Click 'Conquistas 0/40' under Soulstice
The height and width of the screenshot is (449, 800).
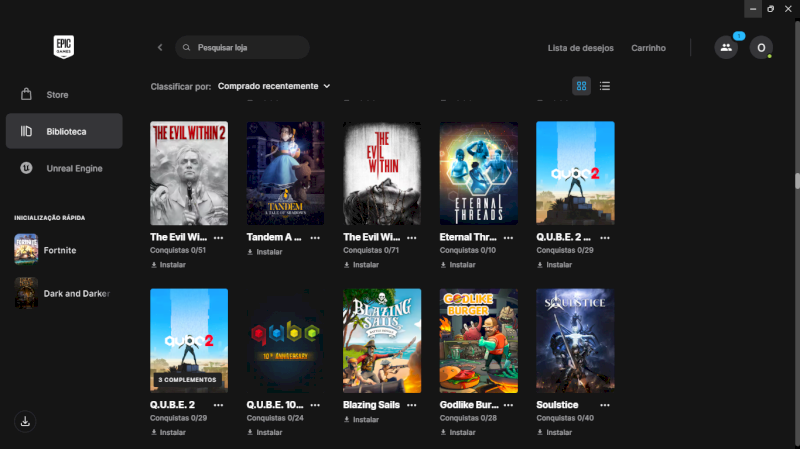coord(565,418)
